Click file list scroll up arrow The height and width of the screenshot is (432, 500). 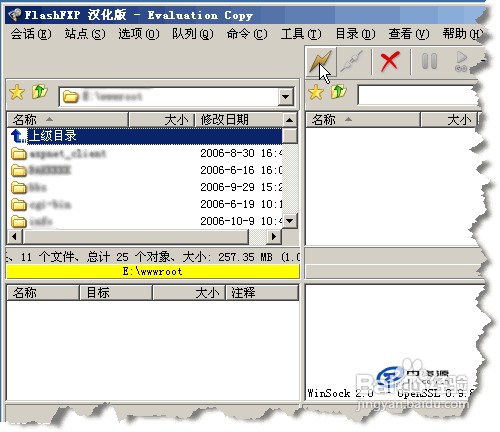290,120
